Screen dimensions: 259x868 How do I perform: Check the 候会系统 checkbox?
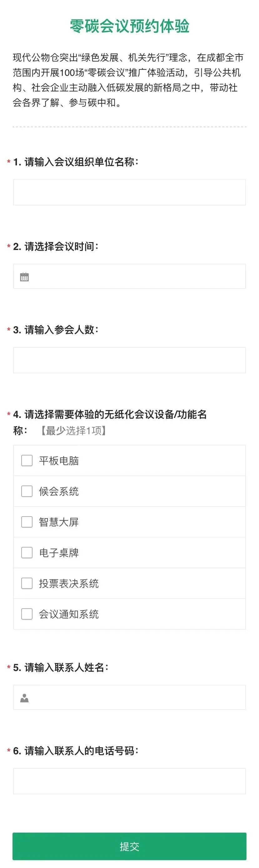27,491
